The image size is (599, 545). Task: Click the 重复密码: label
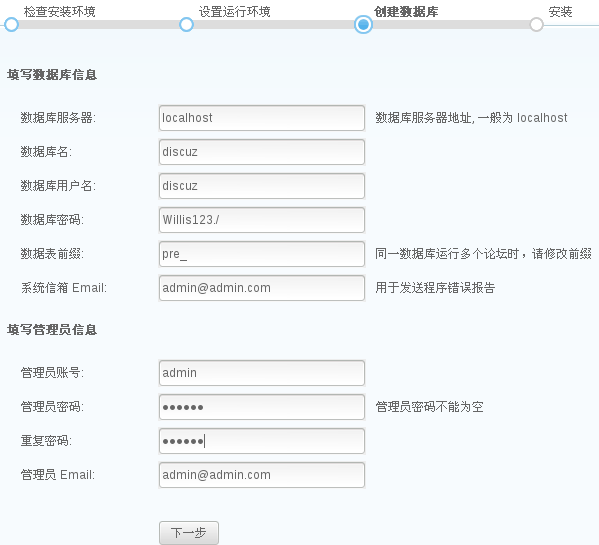46,441
